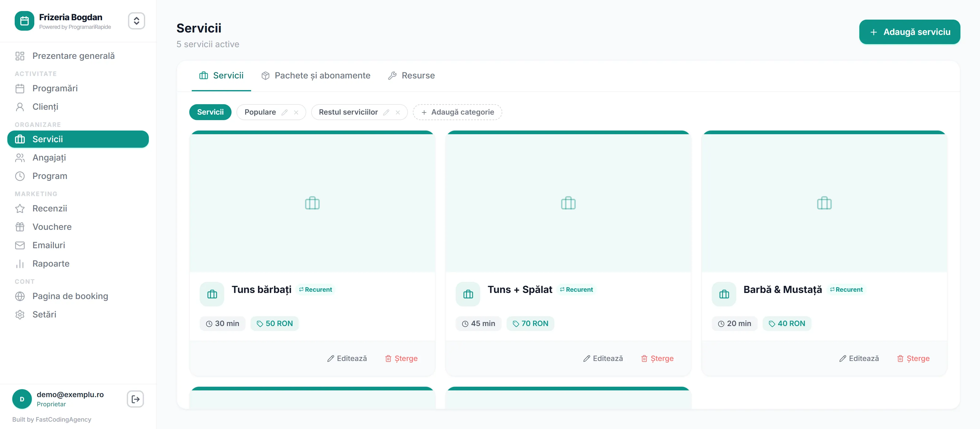Click the Vouchere gift icon
The image size is (980, 429).
[20, 227]
